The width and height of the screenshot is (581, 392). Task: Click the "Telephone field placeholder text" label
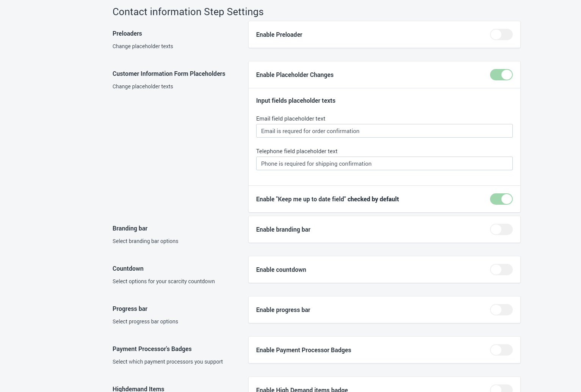coord(296,151)
